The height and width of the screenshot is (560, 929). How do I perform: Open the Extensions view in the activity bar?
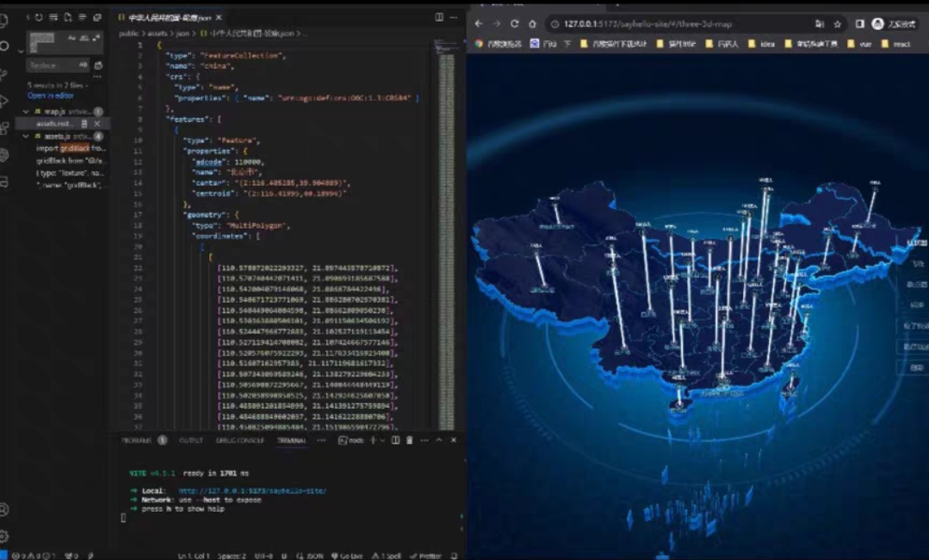point(3,128)
